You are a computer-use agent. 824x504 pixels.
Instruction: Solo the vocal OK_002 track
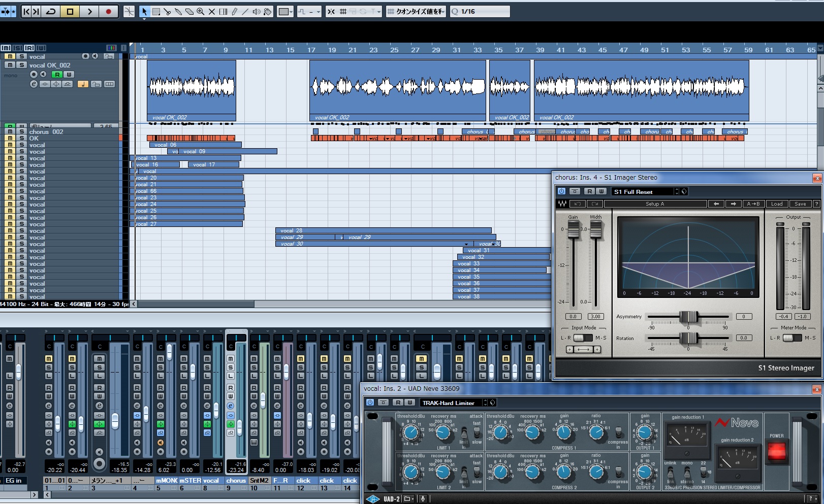(x=21, y=65)
